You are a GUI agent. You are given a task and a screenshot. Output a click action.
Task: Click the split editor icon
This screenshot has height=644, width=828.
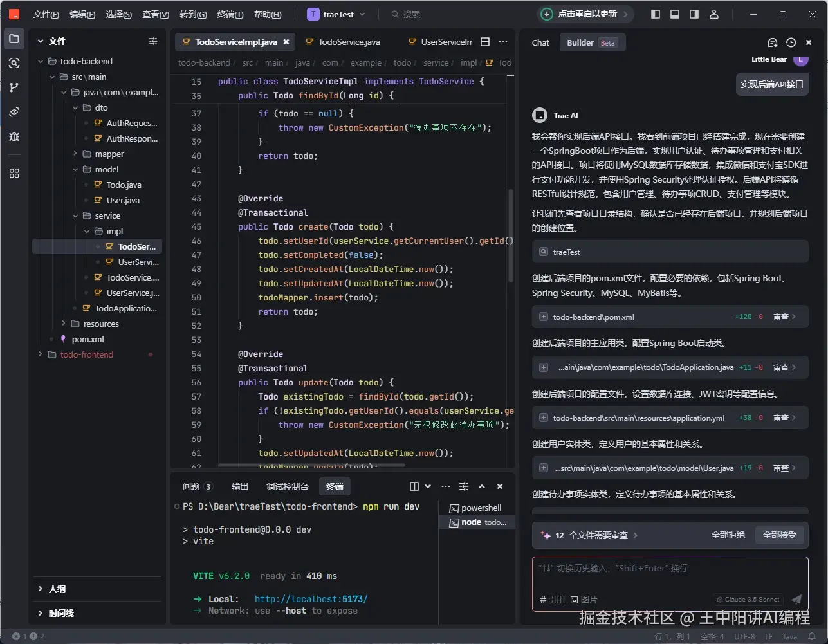pos(485,42)
